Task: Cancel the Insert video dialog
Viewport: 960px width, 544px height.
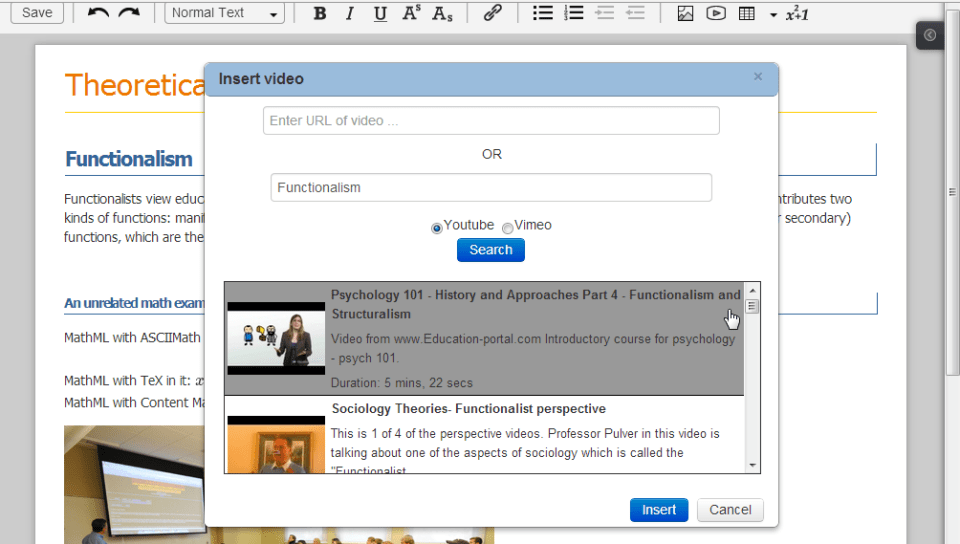Action: tap(730, 510)
